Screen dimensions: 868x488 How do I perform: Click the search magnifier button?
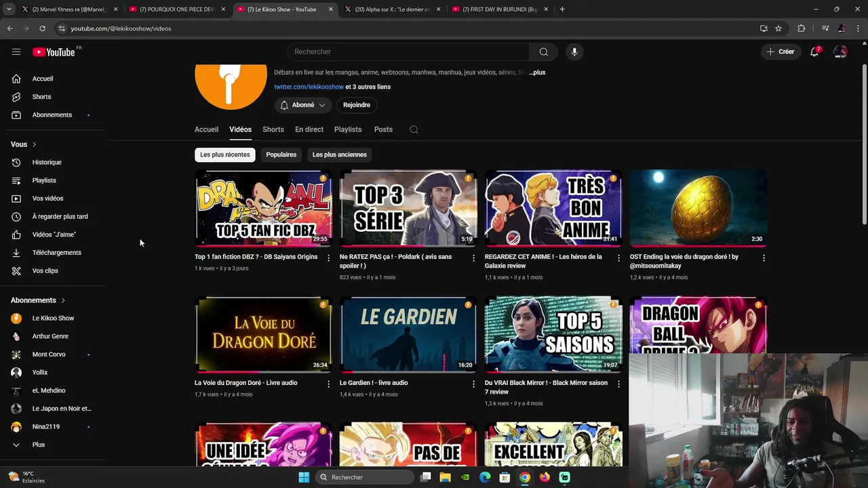click(543, 52)
